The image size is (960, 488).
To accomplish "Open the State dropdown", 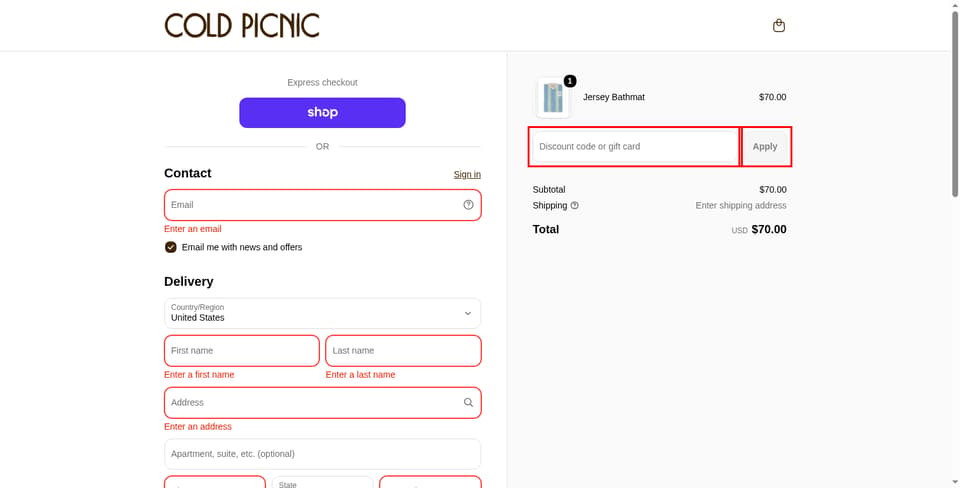I will point(323,482).
